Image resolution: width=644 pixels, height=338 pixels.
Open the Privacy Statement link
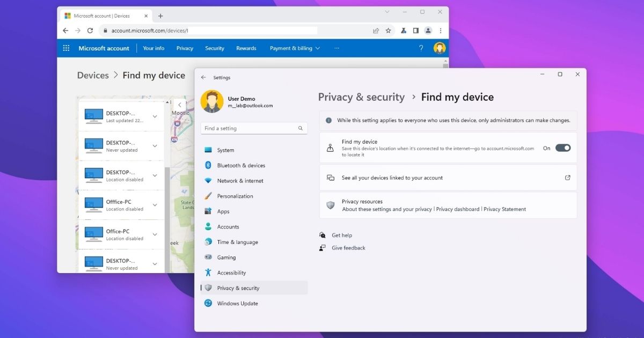(505, 209)
